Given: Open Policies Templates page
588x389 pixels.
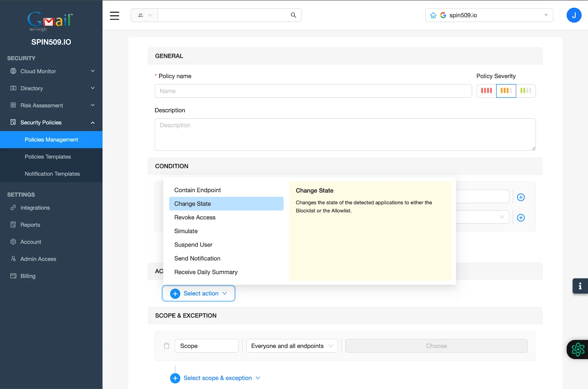Looking at the screenshot, I should 47,156.
